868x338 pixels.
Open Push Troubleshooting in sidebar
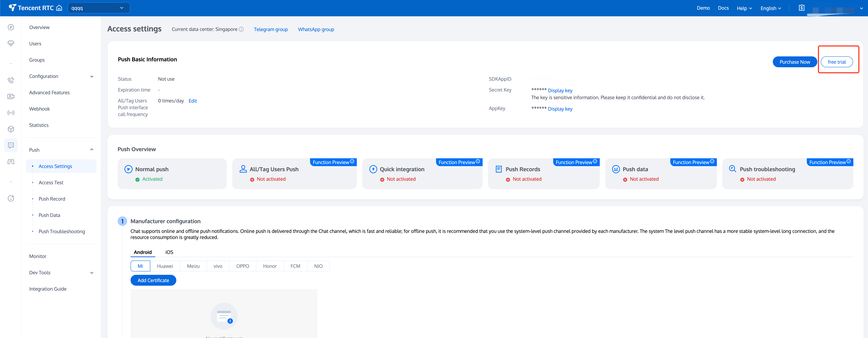point(62,231)
